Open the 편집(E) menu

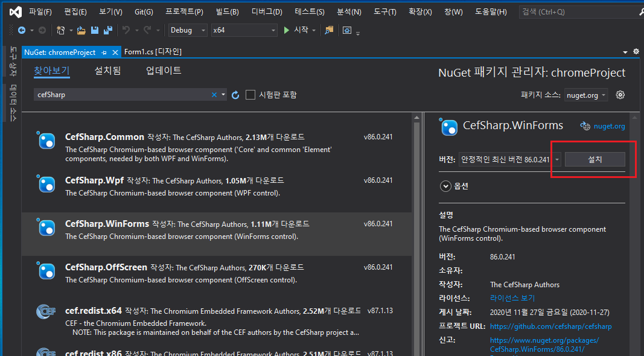pos(75,12)
